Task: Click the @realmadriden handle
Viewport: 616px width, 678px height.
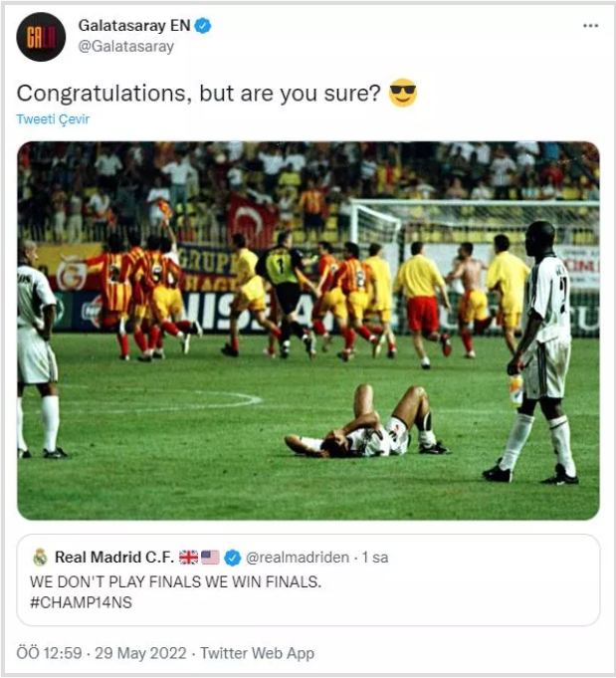Action: pyautogui.click(x=295, y=557)
